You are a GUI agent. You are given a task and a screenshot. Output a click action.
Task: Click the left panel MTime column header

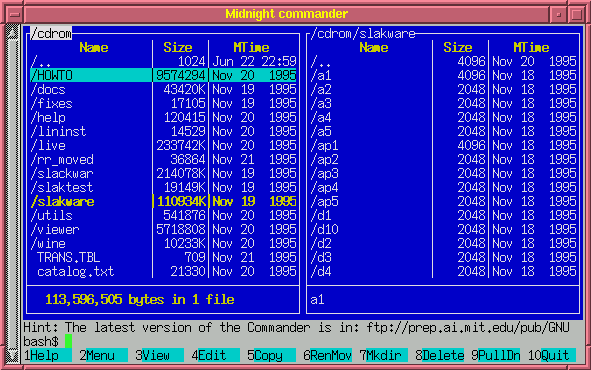251,47
